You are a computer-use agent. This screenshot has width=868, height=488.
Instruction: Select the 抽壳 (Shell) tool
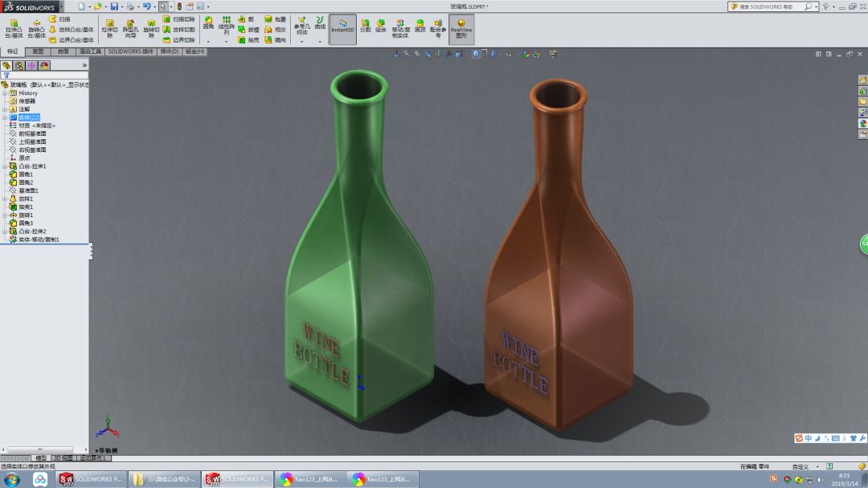[x=247, y=39]
